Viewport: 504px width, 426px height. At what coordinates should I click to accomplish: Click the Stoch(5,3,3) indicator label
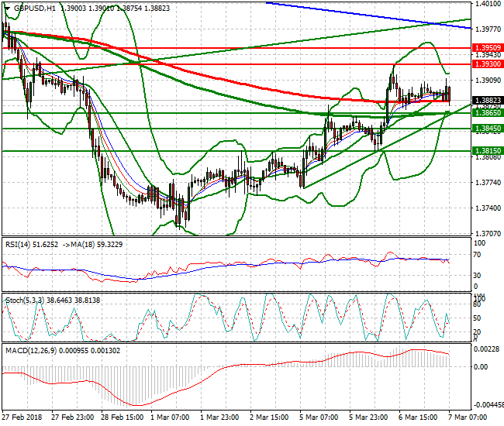pyautogui.click(x=53, y=301)
